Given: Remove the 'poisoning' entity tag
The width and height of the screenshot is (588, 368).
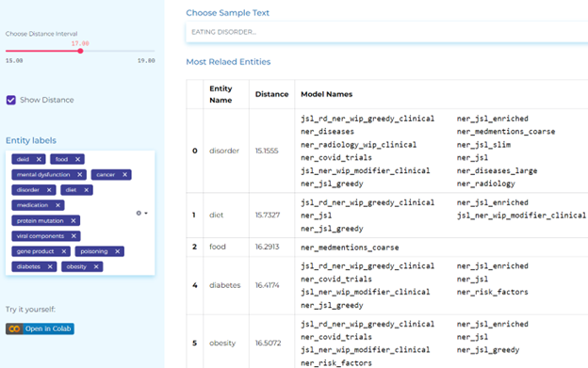Looking at the screenshot, I should tap(118, 251).
